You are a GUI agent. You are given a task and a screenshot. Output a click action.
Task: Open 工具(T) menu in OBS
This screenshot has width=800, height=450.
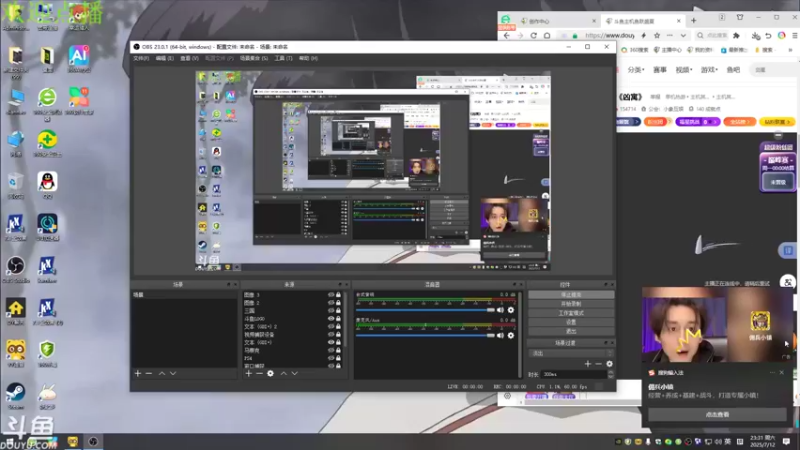click(x=283, y=59)
